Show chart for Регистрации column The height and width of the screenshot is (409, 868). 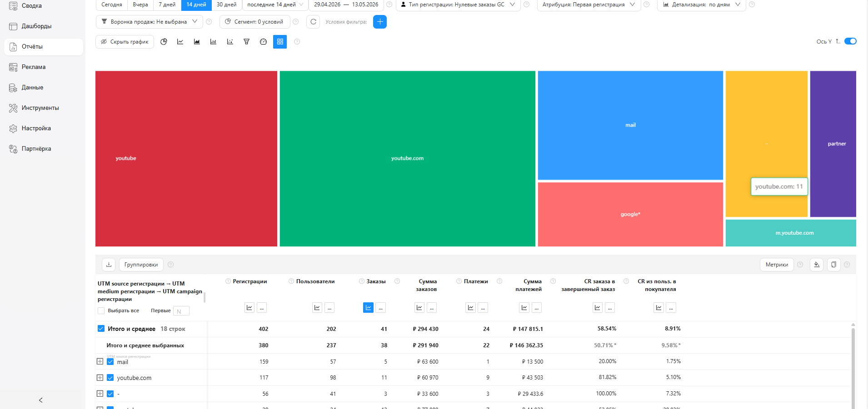249,308
